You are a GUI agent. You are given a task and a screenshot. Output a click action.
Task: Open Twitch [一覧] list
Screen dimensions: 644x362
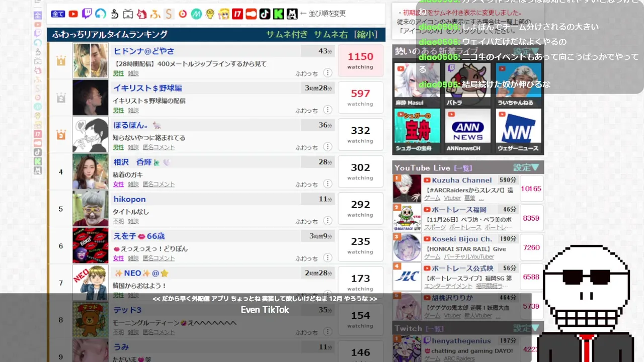point(434,328)
